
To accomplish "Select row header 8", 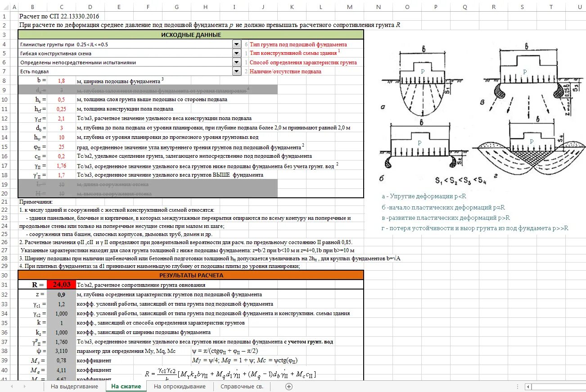I will point(5,80).
